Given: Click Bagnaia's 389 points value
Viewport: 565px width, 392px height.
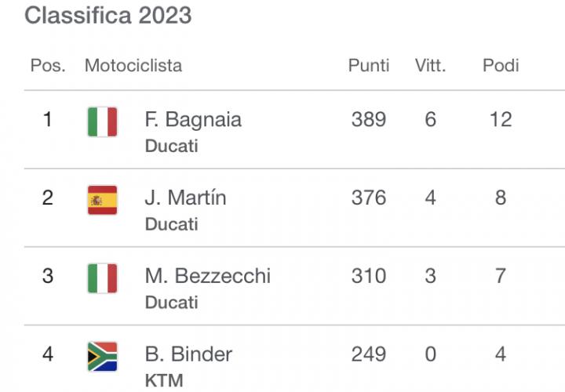Looking at the screenshot, I should point(369,119).
